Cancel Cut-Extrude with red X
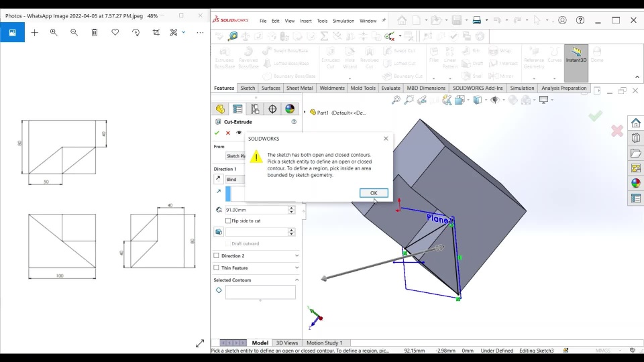The image size is (644, 362). (x=228, y=133)
